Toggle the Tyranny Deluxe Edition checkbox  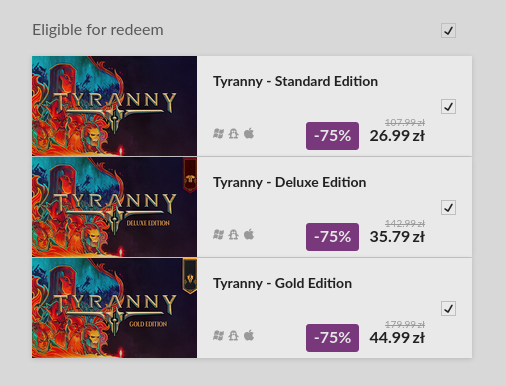coord(448,208)
